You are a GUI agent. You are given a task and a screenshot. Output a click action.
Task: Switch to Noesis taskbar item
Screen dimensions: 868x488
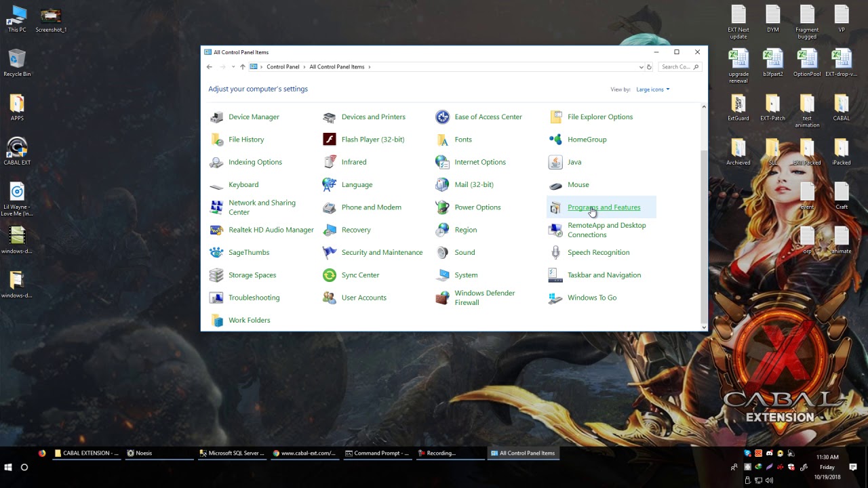pos(159,453)
